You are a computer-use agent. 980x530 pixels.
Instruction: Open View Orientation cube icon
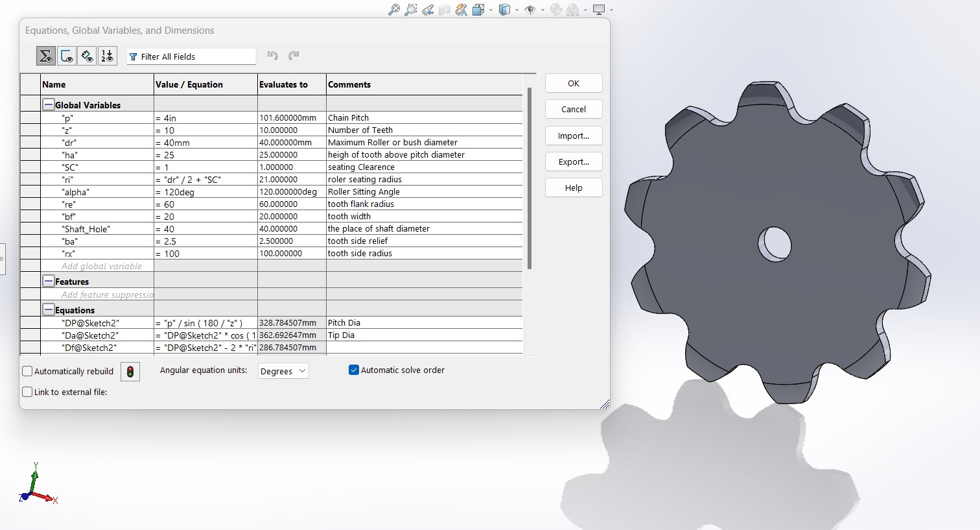tap(478, 10)
